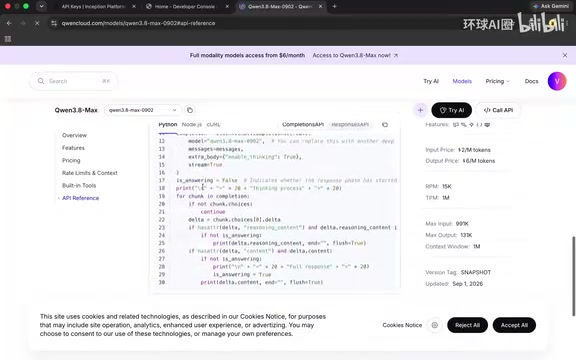Click the Call API button

(x=498, y=110)
